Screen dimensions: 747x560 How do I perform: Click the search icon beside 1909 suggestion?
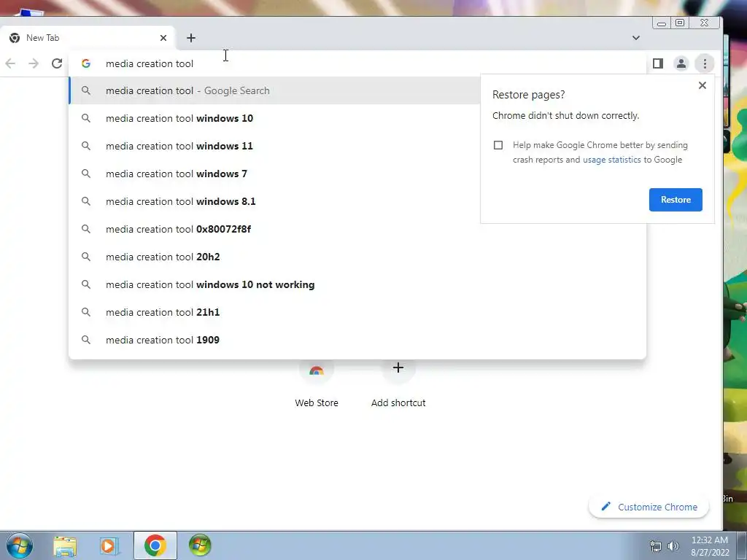pyautogui.click(x=86, y=340)
